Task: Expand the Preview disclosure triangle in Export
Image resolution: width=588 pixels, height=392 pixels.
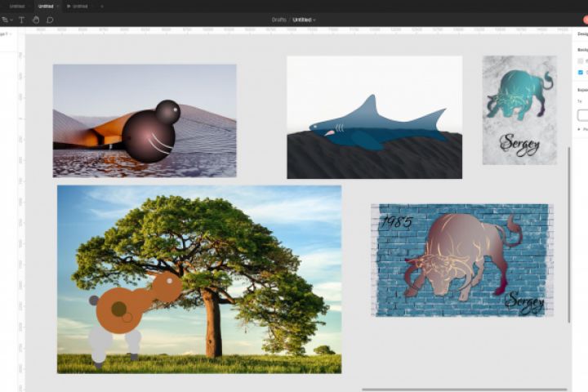Action: [x=579, y=129]
